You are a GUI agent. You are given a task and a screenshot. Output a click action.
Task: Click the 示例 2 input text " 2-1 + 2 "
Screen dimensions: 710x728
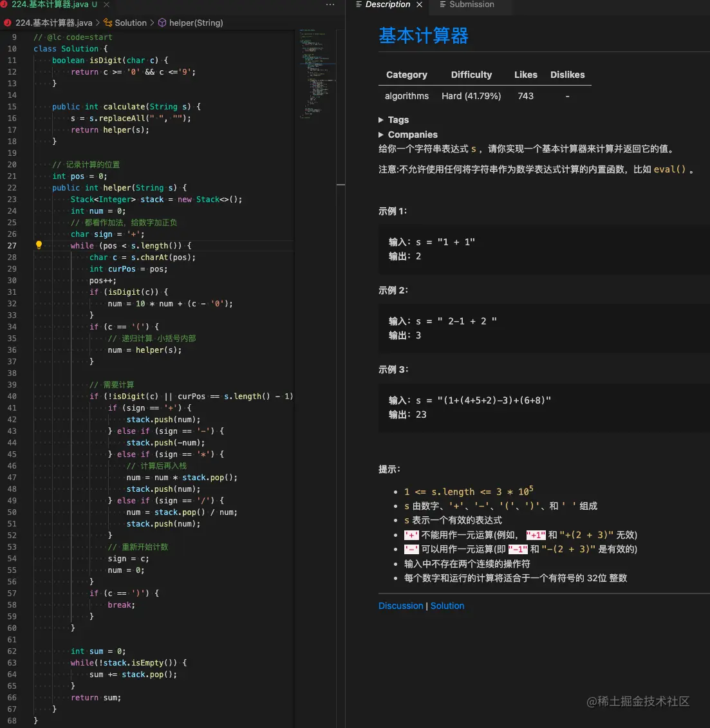click(x=467, y=321)
